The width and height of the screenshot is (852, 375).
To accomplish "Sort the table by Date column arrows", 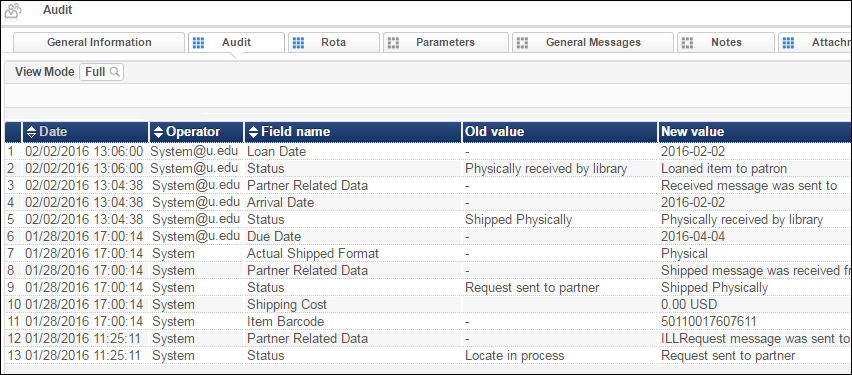I will tap(32, 132).
